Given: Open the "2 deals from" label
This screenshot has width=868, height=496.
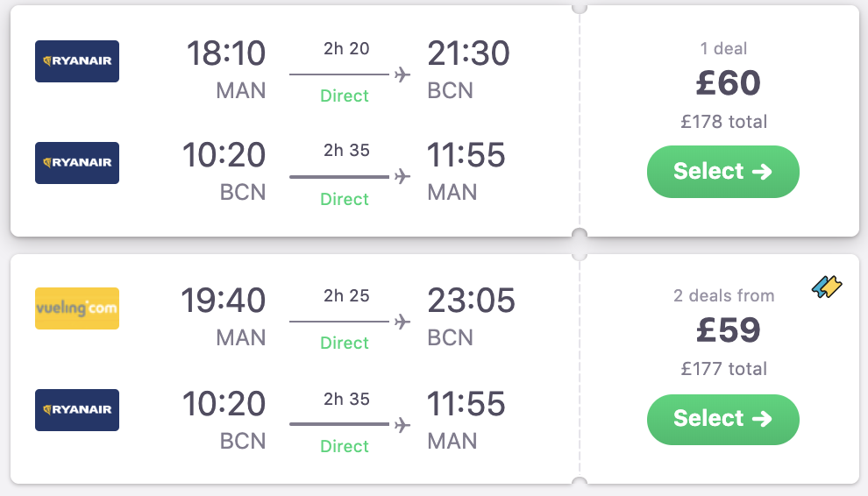Looking at the screenshot, I should (x=723, y=295).
